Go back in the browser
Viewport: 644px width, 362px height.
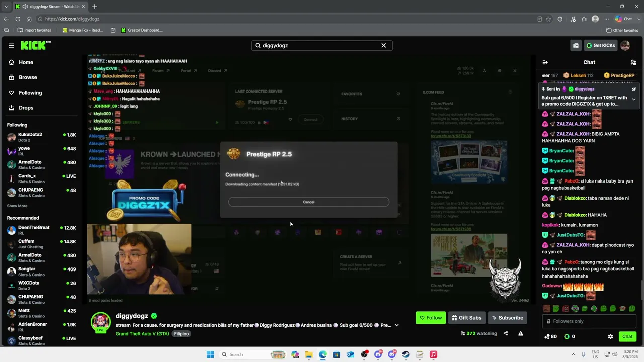(x=6, y=19)
